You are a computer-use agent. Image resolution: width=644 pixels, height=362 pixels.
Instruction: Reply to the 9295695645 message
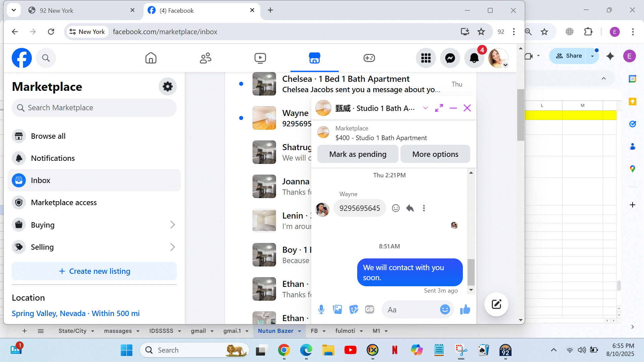tap(410, 208)
